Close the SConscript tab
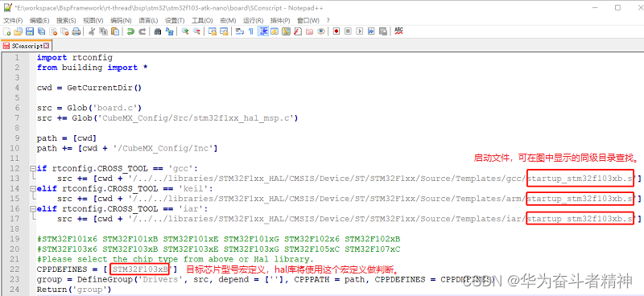The width and height of the screenshot is (644, 296). tap(47, 46)
